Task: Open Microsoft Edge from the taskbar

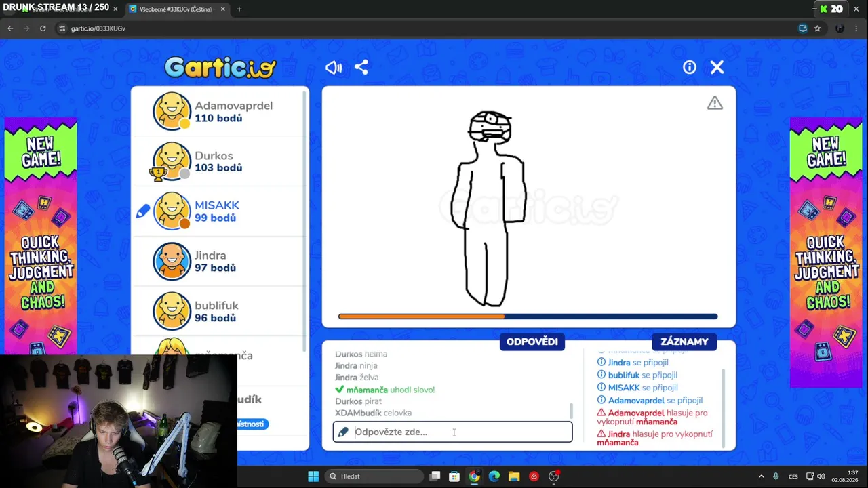Action: pos(494,476)
